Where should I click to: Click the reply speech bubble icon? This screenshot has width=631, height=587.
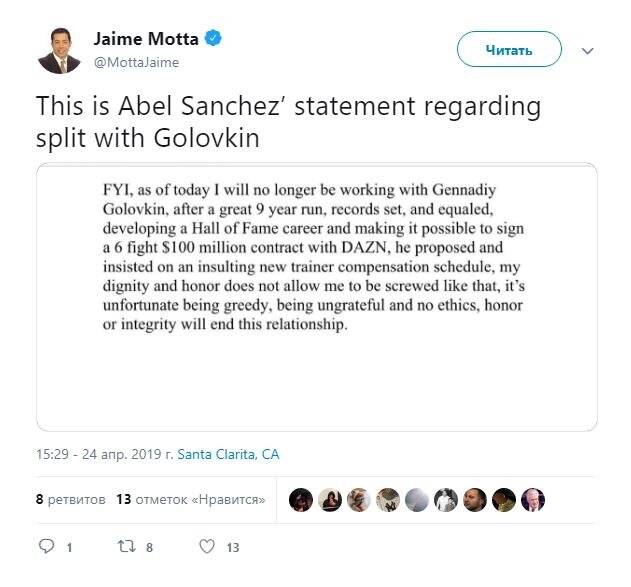[x=46, y=547]
